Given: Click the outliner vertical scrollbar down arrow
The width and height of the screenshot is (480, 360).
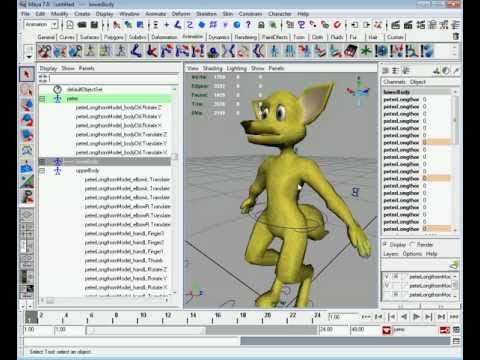Looking at the screenshot, I should tap(174, 293).
